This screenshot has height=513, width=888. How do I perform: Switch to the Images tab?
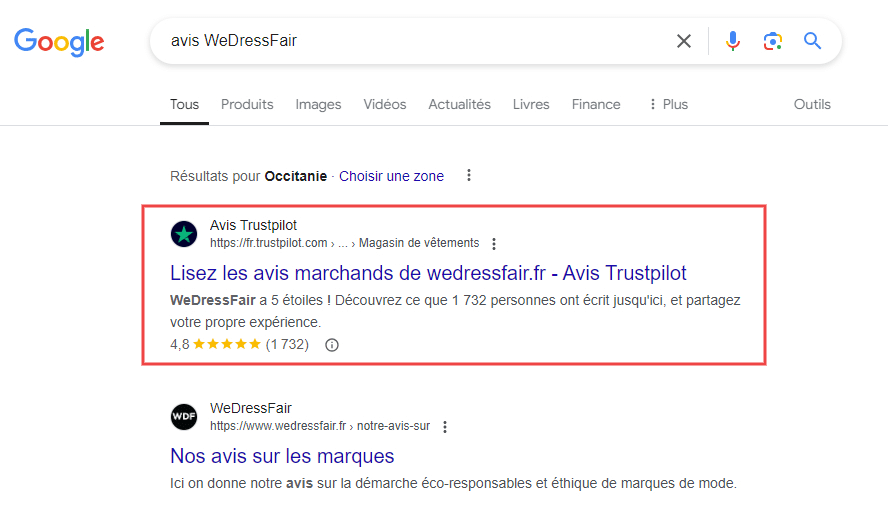(318, 104)
